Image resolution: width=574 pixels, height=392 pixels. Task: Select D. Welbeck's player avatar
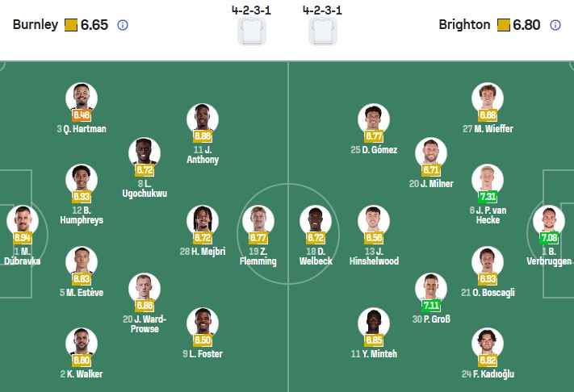(316, 221)
